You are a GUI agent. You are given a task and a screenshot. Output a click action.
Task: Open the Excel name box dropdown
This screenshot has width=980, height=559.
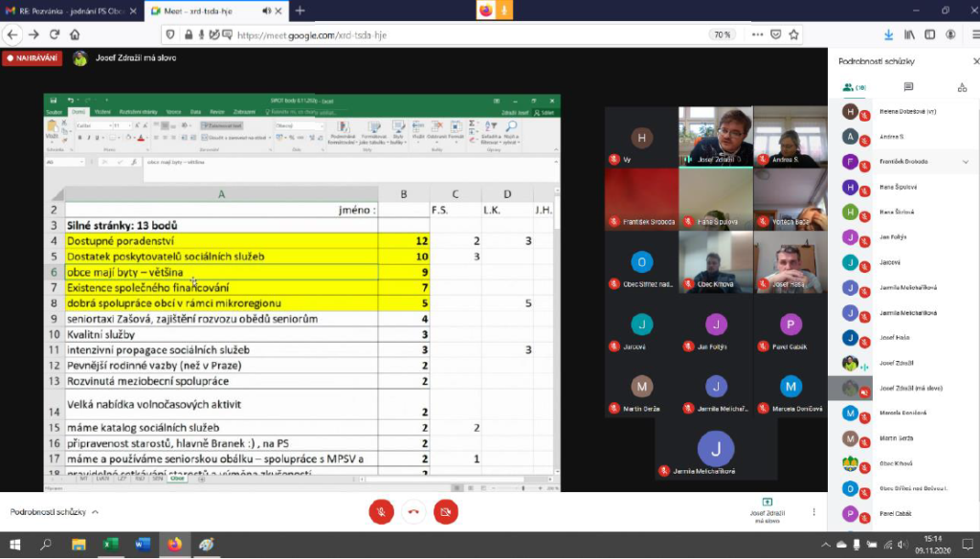tap(81, 162)
